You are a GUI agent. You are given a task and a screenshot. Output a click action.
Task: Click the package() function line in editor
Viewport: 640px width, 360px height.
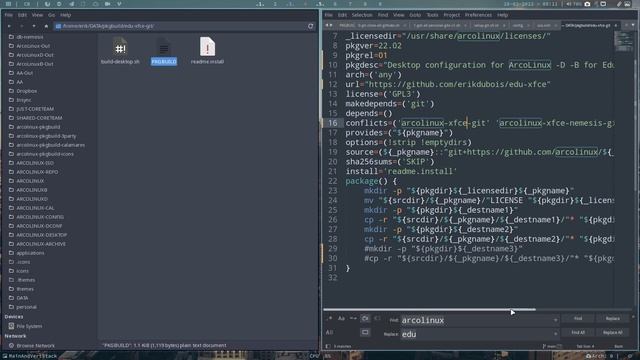(371, 181)
